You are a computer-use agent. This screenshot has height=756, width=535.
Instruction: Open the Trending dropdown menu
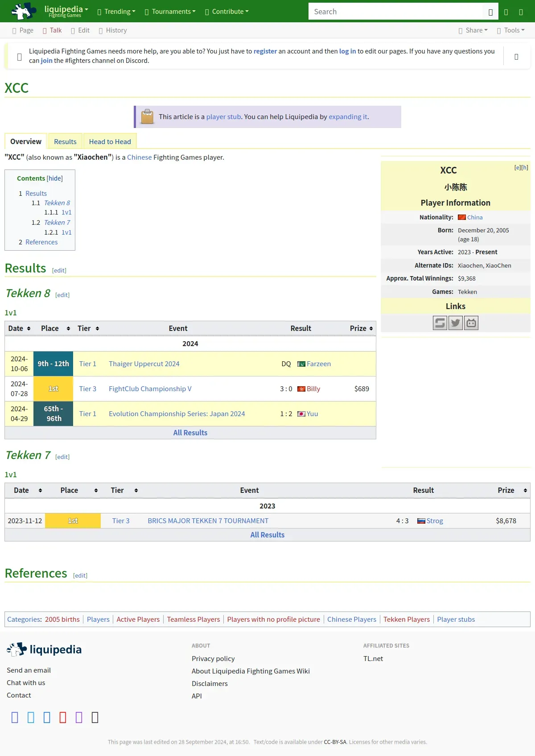coord(116,12)
